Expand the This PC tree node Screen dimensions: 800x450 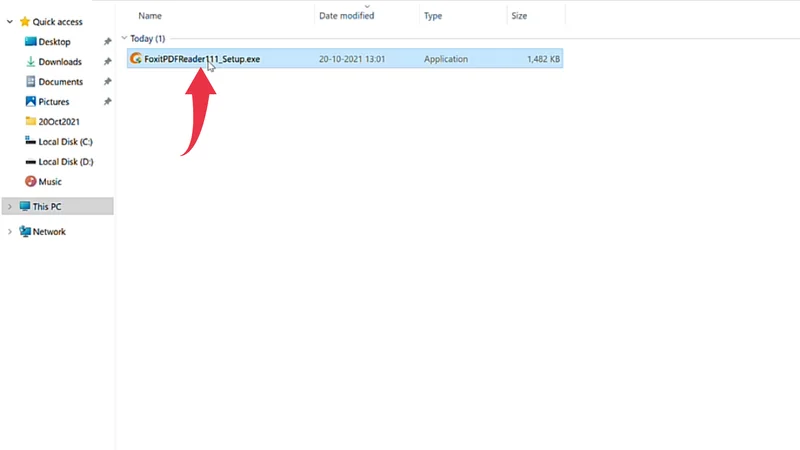tap(10, 206)
